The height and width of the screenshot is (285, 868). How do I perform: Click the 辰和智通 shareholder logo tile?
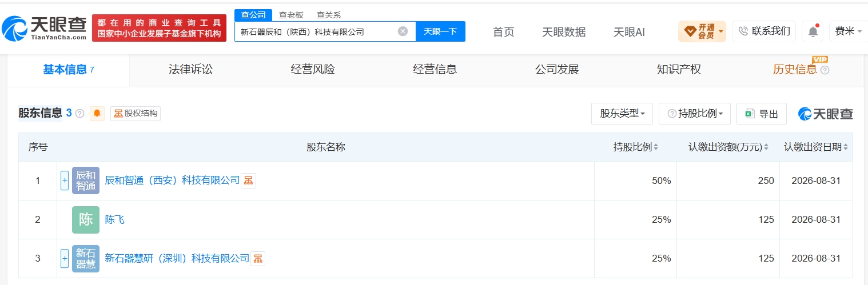[86, 180]
